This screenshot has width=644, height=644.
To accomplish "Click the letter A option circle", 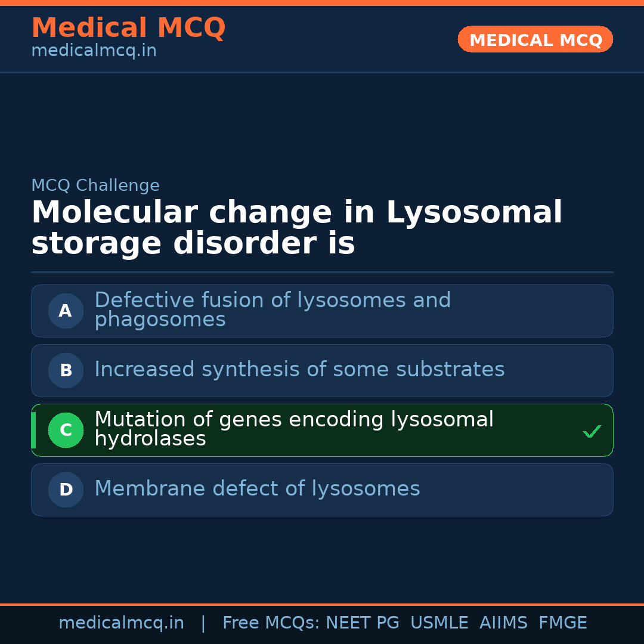I will pos(66,311).
